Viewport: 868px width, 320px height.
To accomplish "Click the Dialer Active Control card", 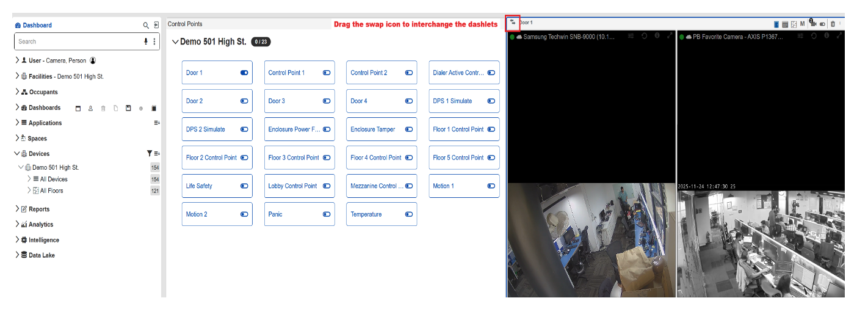I will point(464,73).
